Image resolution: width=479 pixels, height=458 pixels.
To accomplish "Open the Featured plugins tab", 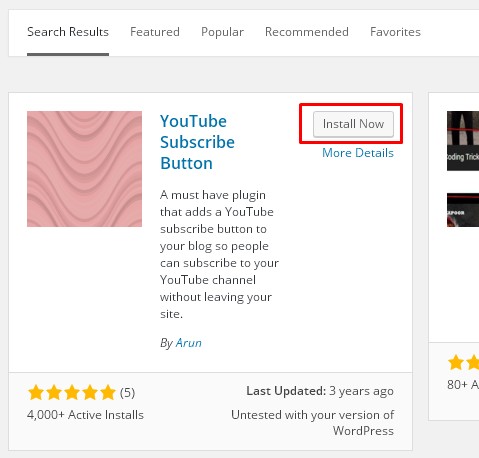I will [155, 32].
